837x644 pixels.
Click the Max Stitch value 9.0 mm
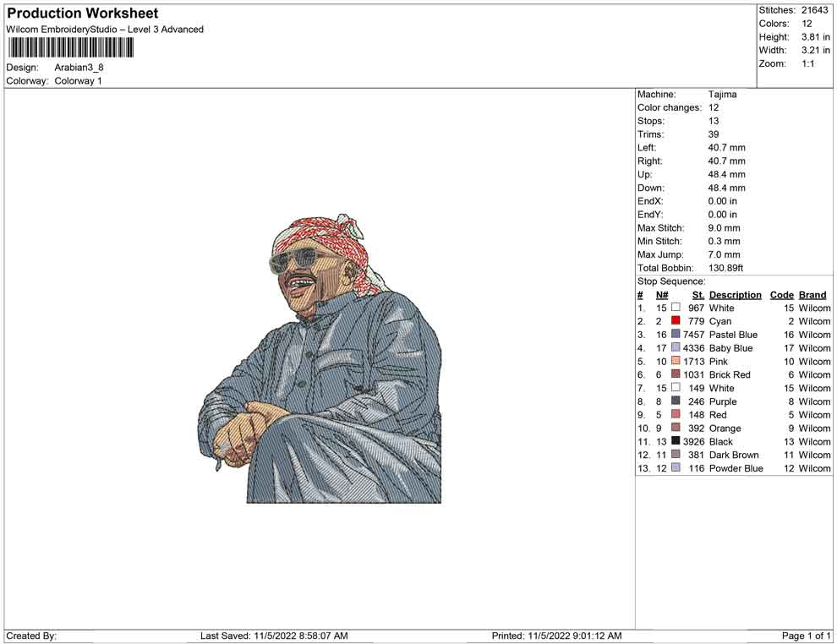(724, 228)
